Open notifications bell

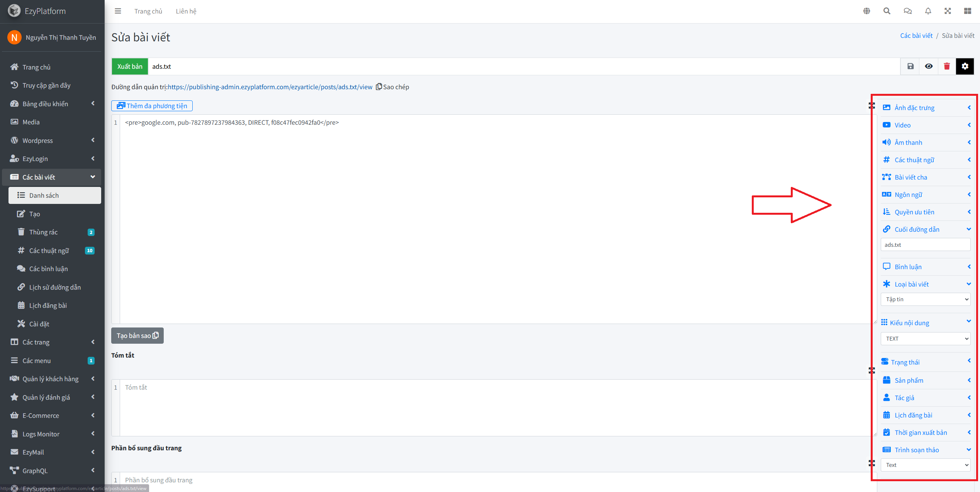tap(928, 11)
